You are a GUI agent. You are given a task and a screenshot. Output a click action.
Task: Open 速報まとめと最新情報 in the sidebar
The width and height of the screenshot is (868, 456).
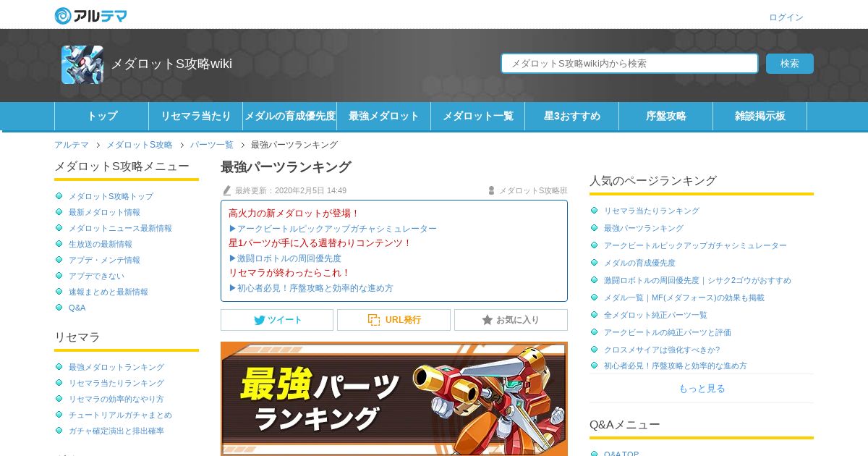(109, 292)
